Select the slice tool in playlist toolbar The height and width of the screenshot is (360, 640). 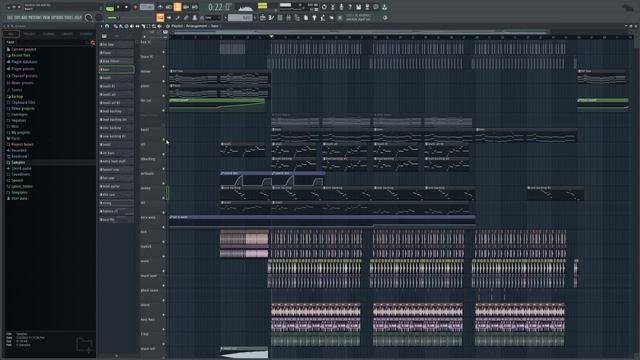point(143,26)
